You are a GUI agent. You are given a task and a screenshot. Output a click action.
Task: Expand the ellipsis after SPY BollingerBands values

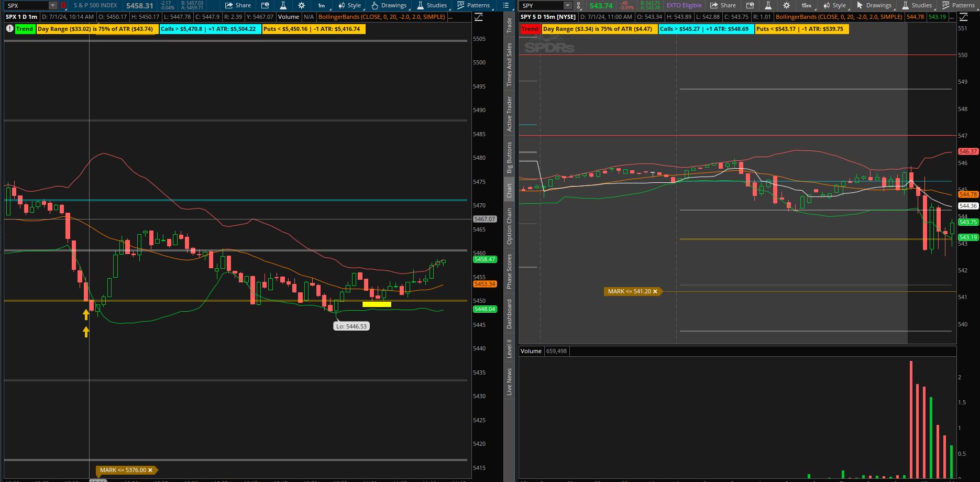[x=952, y=17]
